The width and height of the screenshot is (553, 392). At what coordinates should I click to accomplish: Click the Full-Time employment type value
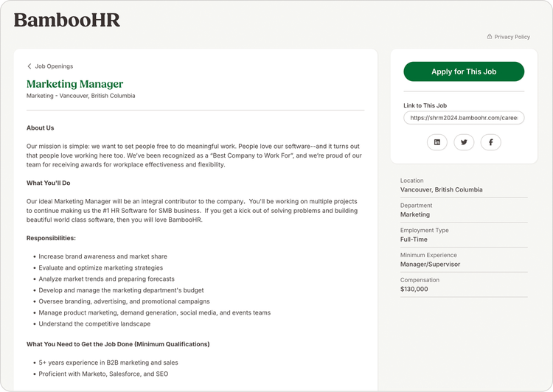415,239
